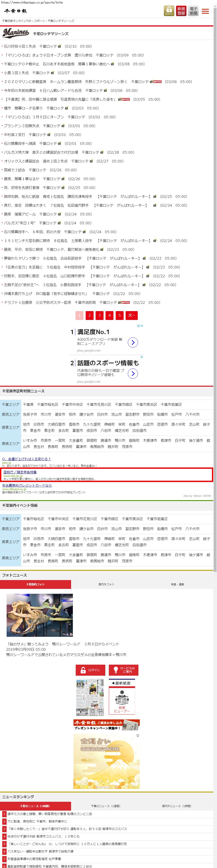Open the 国税庁／確定申告特集 ad link

coord(20,472)
